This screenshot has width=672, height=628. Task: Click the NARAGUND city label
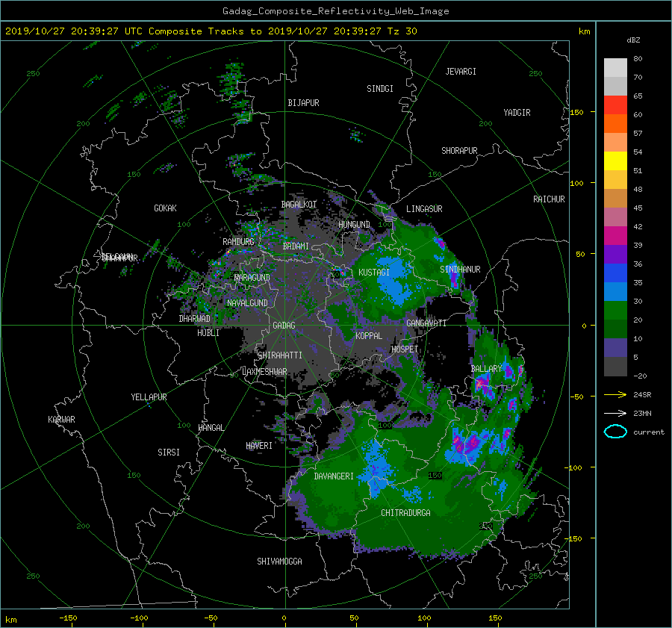click(252, 278)
